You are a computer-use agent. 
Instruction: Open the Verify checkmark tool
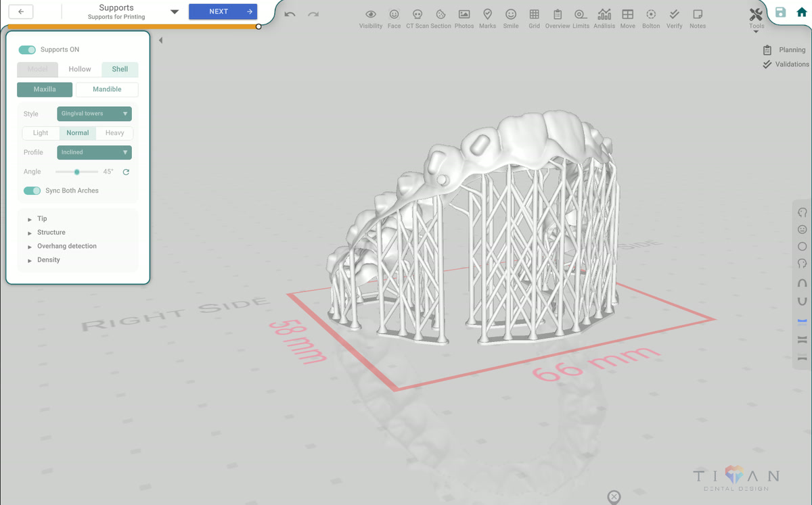tap(674, 18)
